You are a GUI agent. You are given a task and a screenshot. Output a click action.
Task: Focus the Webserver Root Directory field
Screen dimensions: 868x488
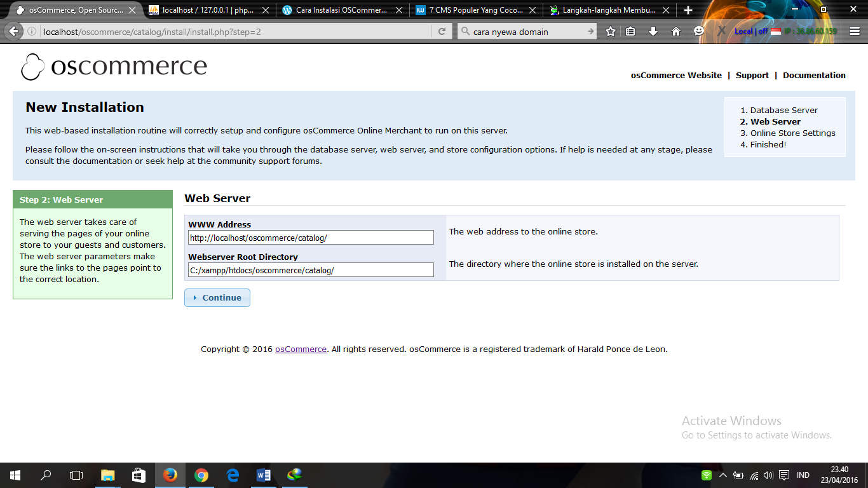pyautogui.click(x=311, y=270)
